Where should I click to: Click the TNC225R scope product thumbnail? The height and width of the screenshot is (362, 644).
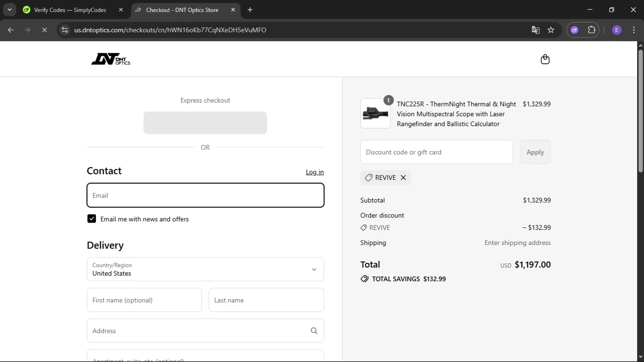click(x=375, y=113)
